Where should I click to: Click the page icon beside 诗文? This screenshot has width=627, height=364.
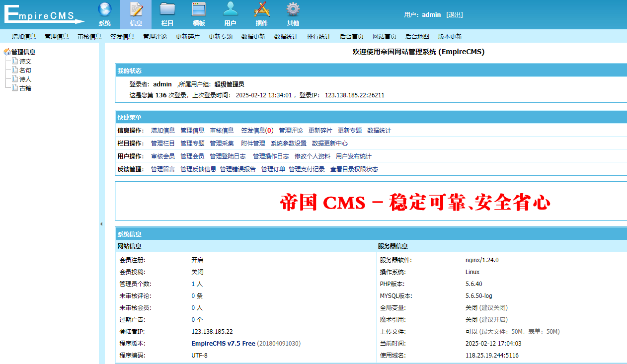click(x=15, y=61)
